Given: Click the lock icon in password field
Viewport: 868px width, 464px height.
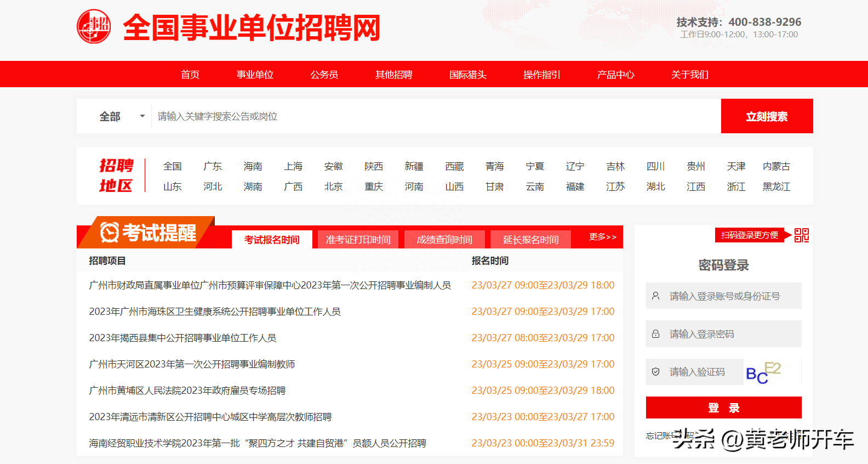Looking at the screenshot, I should click(655, 334).
